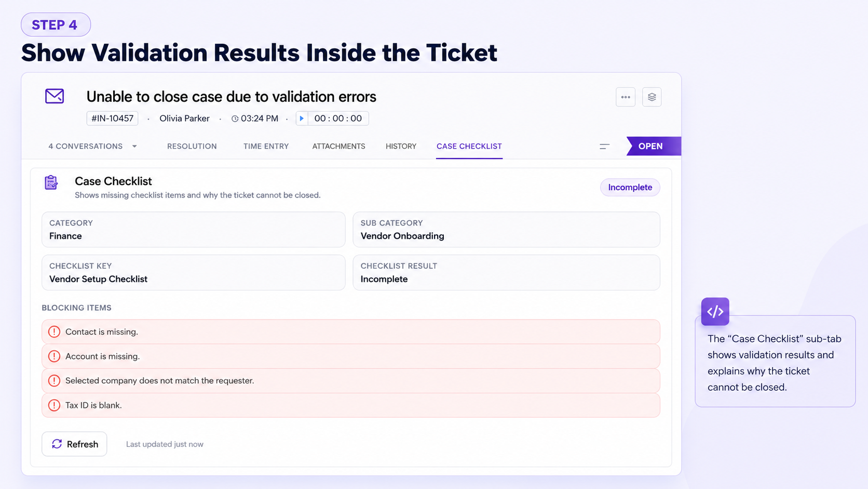Expand the 4 Conversations dropdown arrow
Viewport: 868px width, 489px height.
point(134,147)
